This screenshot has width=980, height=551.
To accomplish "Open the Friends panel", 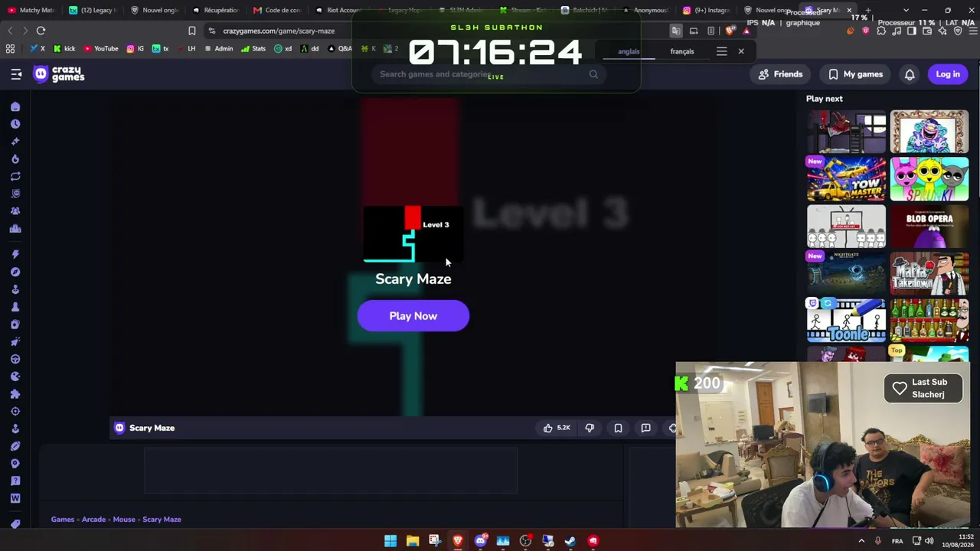I will click(780, 74).
